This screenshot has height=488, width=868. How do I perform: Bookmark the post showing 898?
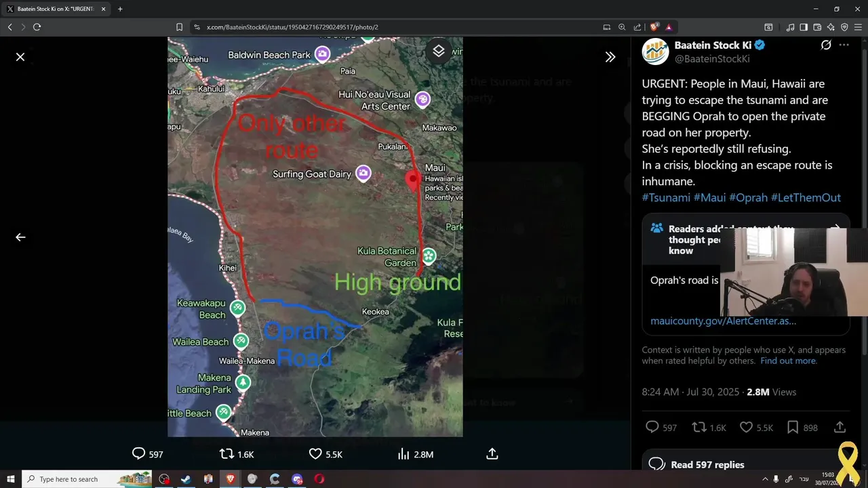click(x=793, y=427)
